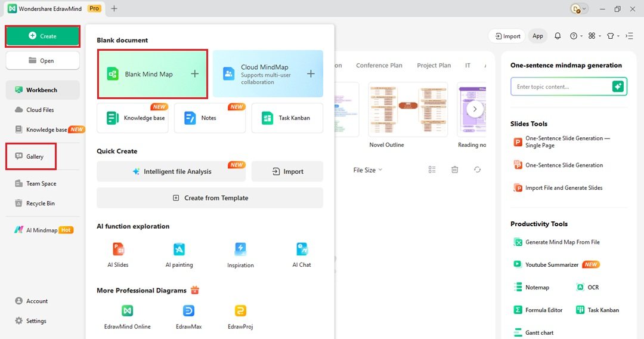Open the Notemap tool
The width and height of the screenshot is (644, 339).
pyautogui.click(x=531, y=287)
